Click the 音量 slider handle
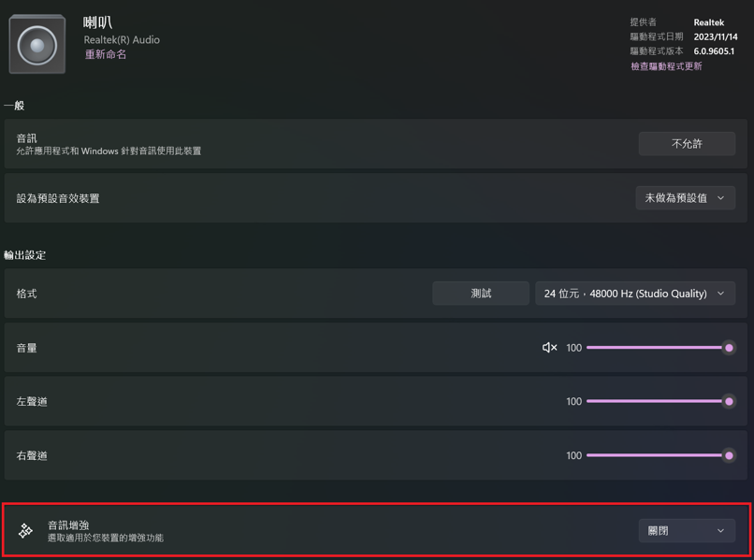Viewport: 754px width, 560px height. click(729, 348)
